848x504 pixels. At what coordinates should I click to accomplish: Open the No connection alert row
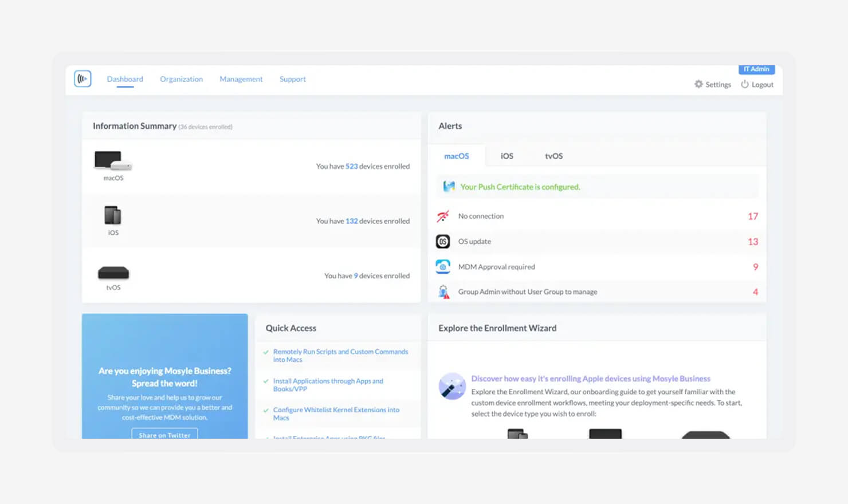coord(597,216)
